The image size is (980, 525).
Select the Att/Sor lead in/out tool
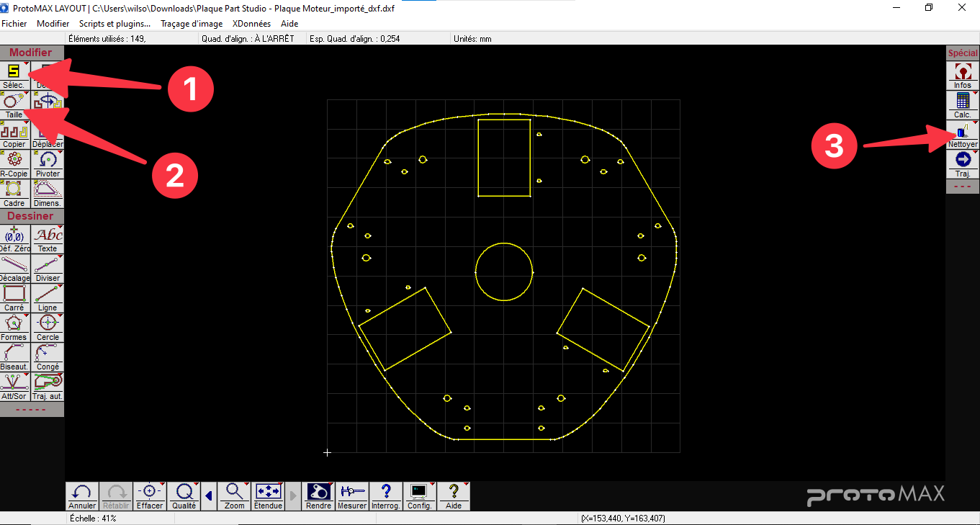(x=16, y=387)
